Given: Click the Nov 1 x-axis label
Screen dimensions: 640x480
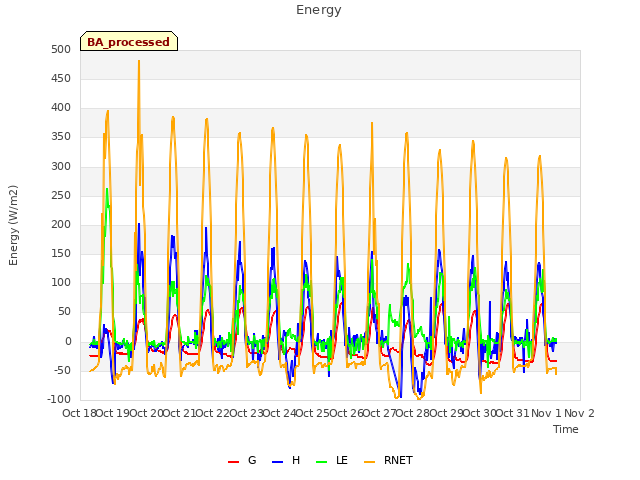Looking at the screenshot, I should coord(546,413).
